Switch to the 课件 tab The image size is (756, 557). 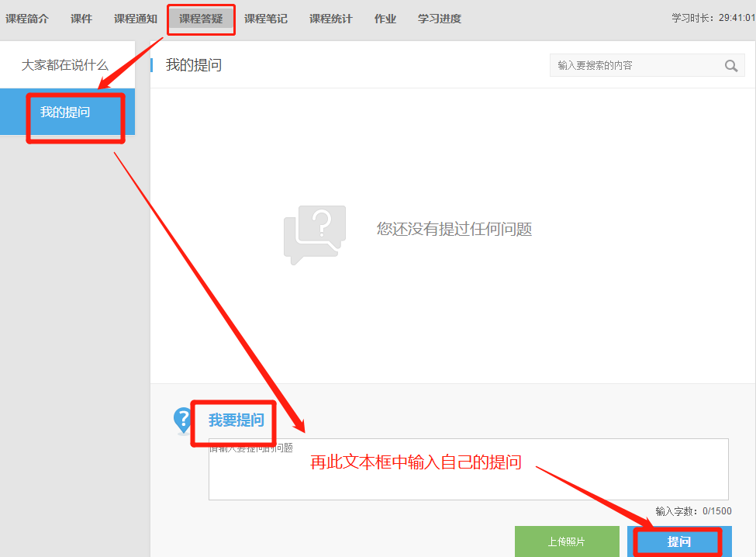(81, 19)
